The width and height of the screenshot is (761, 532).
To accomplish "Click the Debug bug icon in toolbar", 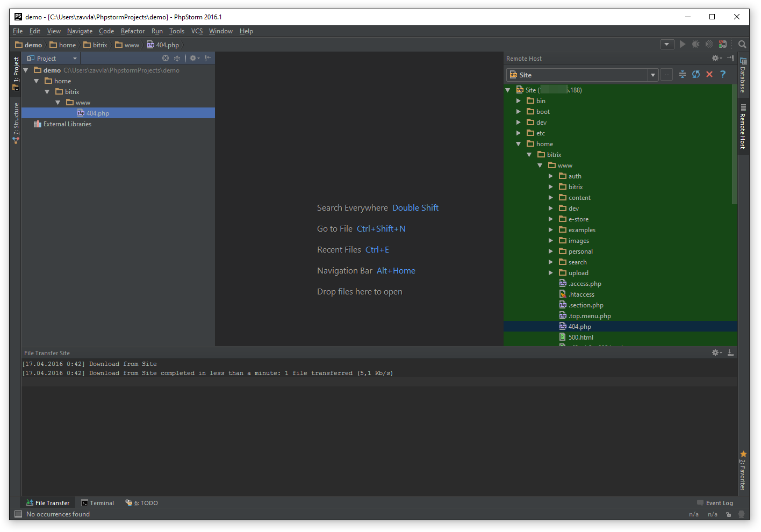I will click(x=696, y=45).
